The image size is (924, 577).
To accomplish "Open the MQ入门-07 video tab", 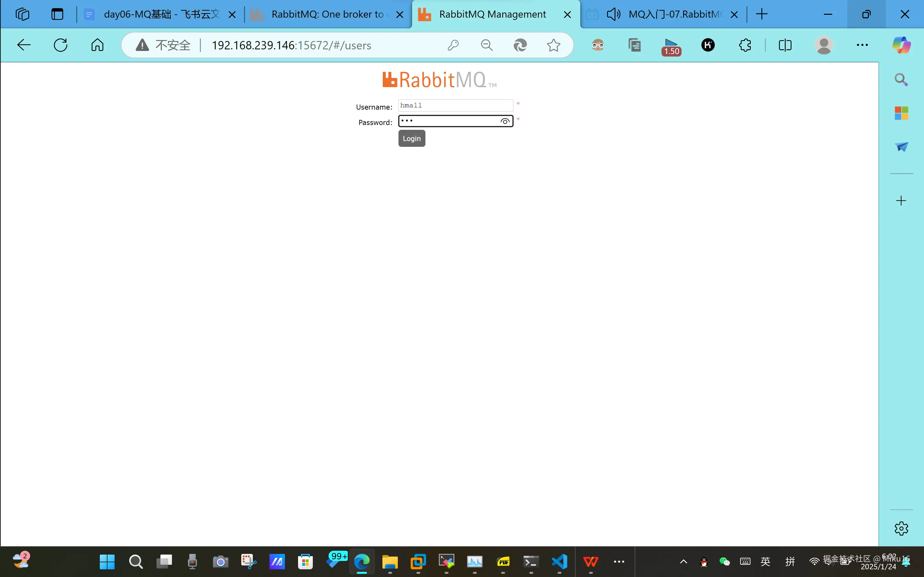I will click(675, 14).
